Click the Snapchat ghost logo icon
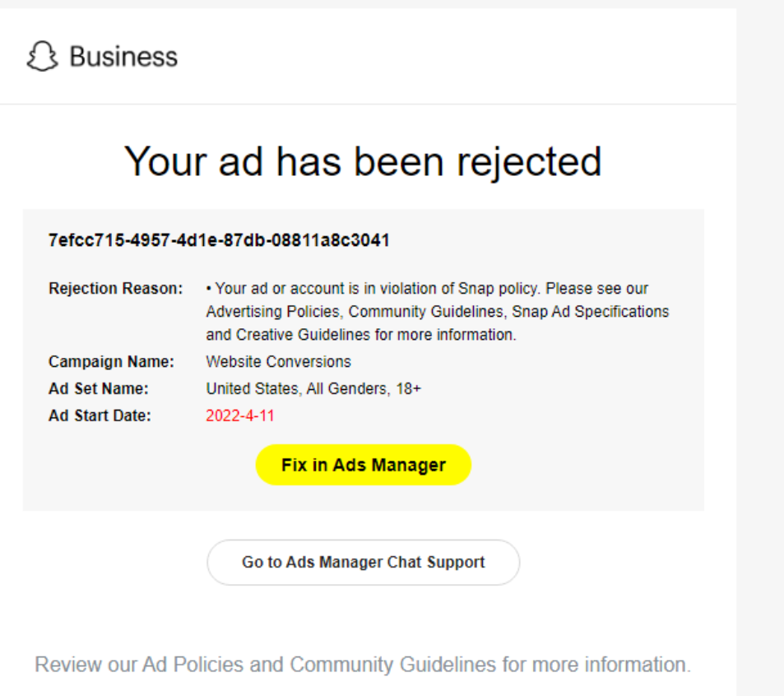Image resolution: width=784 pixels, height=696 pixels. [43, 56]
